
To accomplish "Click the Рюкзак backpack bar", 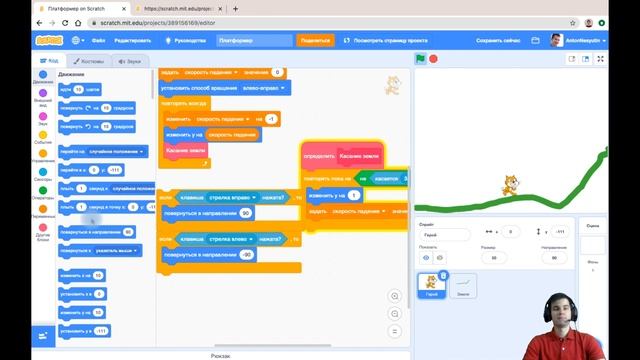I will click(x=220, y=356).
